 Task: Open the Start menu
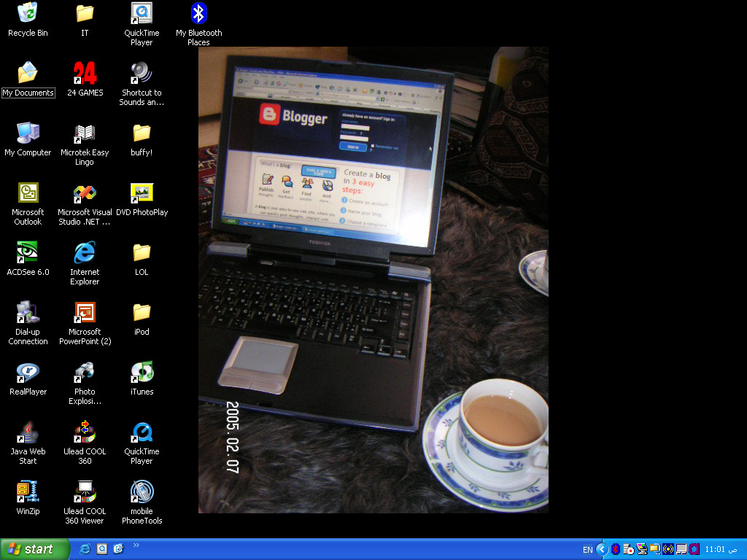[x=35, y=549]
